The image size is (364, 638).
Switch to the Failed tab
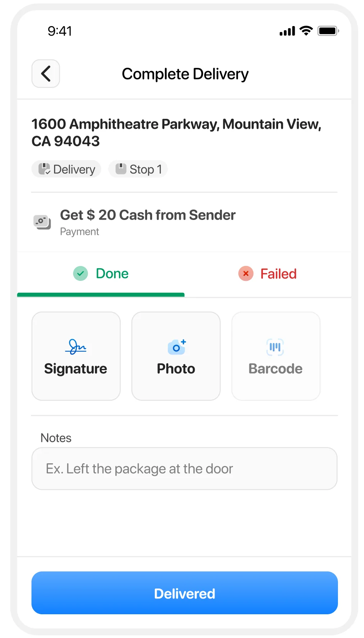pyautogui.click(x=267, y=274)
